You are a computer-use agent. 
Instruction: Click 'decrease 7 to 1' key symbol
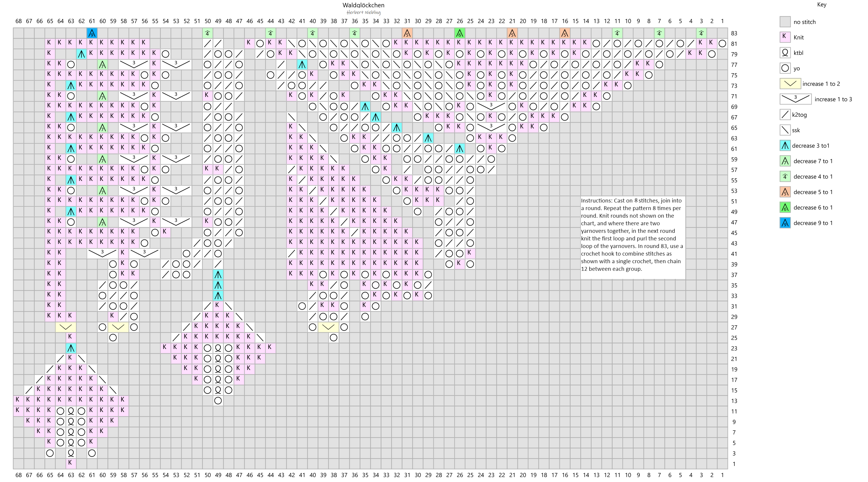click(x=785, y=161)
